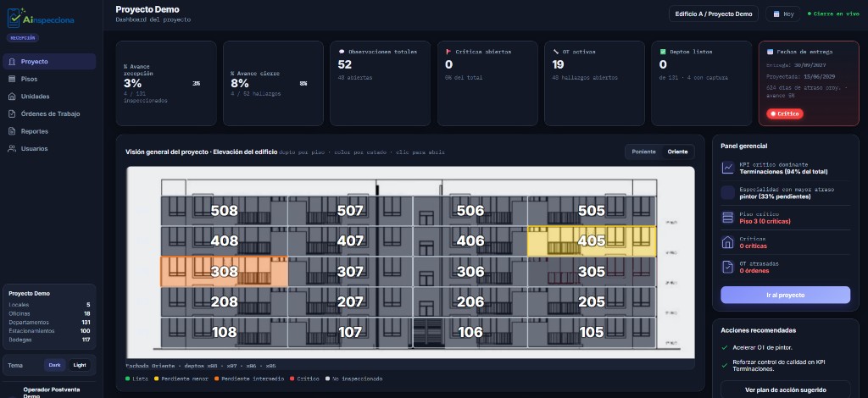868x398 pixels.
Task: Open unit 406 on the elevation
Action: 470,241
